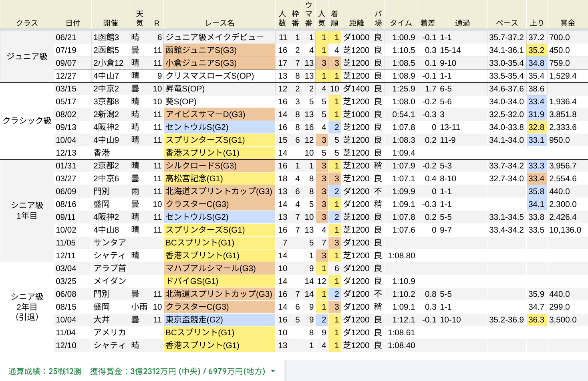Select 香港スプリント(G1) on 12/11 row
The width and height of the screenshot is (588, 381).
[x=219, y=255]
